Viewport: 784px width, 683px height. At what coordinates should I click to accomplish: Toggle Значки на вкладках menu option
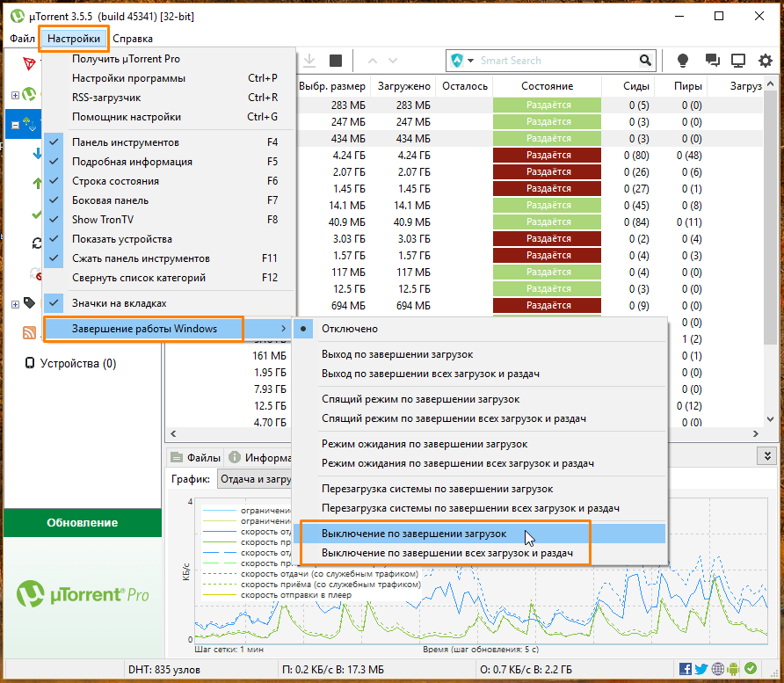pos(170,303)
